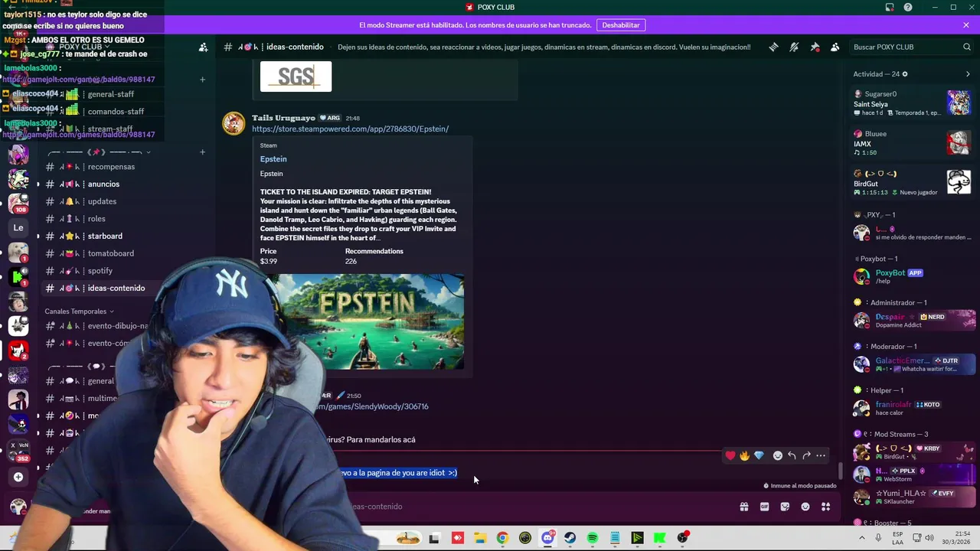980x551 pixels.
Task: Open the apps launcher icon in message bar
Action: pyautogui.click(x=826, y=507)
